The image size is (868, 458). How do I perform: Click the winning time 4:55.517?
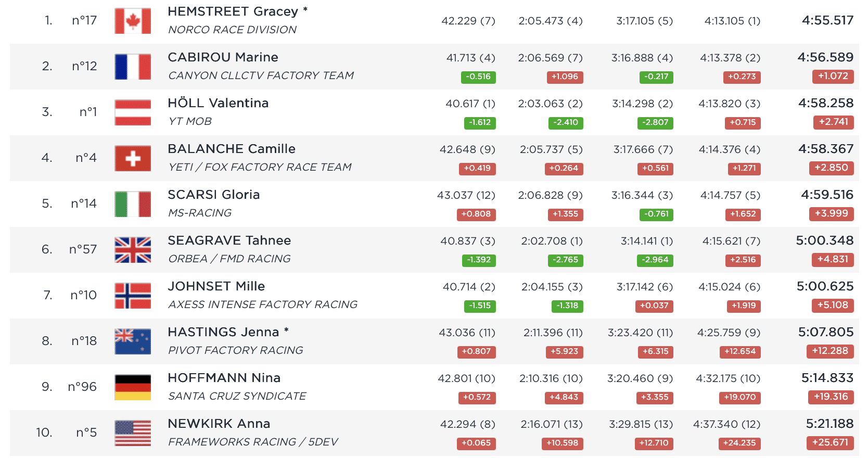coord(827,20)
